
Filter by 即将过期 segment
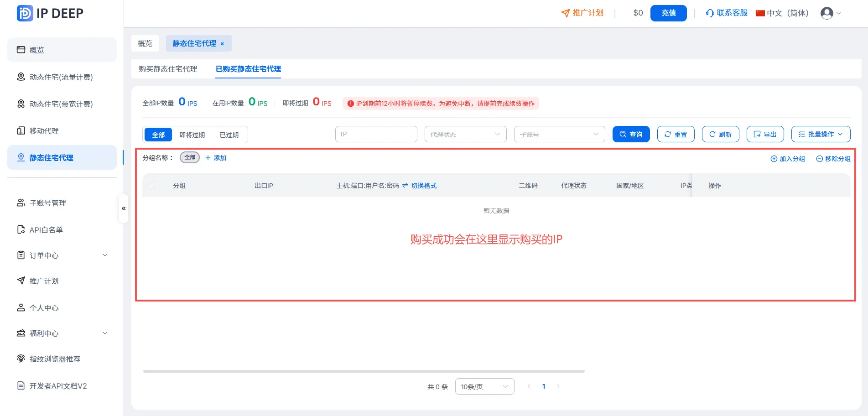[192, 135]
